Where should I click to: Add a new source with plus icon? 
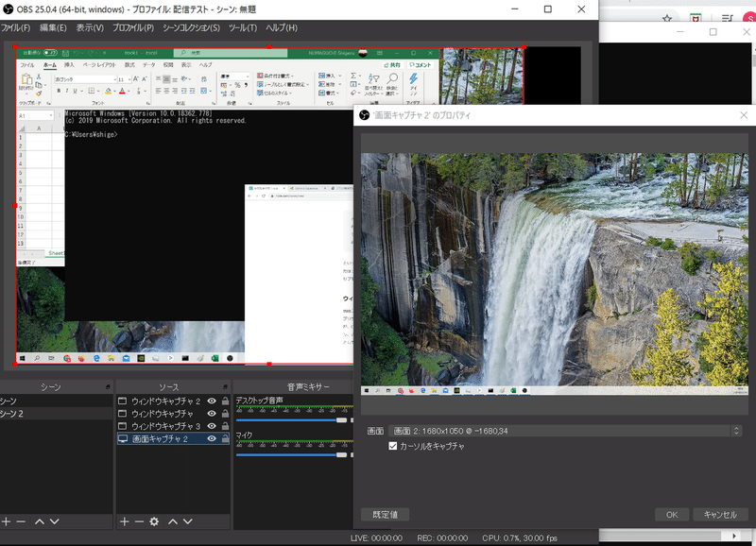pos(125,521)
